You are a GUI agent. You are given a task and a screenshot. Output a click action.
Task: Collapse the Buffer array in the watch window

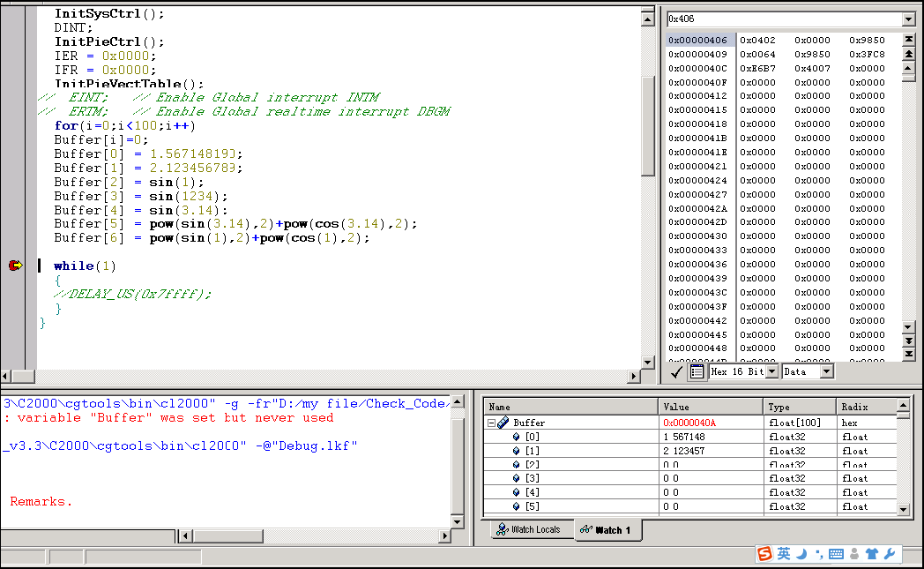pos(491,423)
